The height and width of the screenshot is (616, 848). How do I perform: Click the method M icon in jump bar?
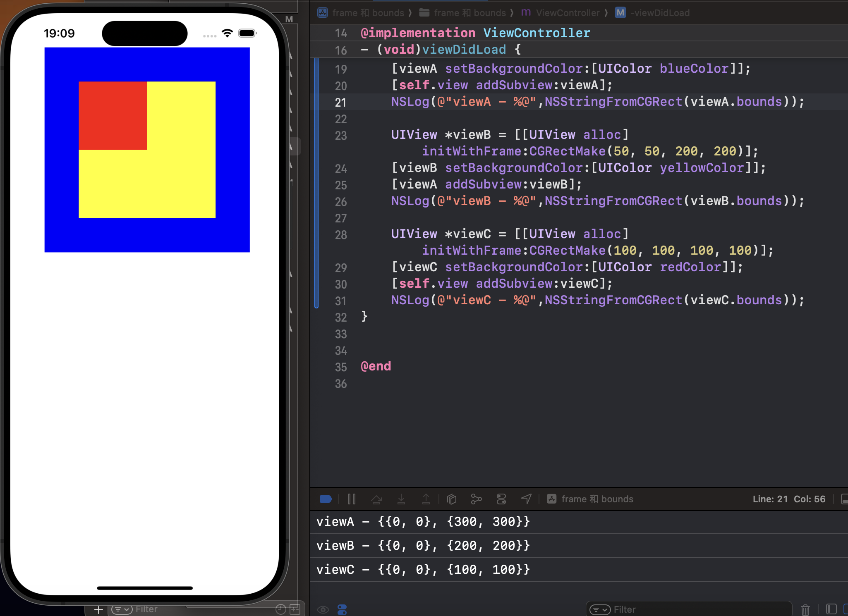tap(620, 12)
